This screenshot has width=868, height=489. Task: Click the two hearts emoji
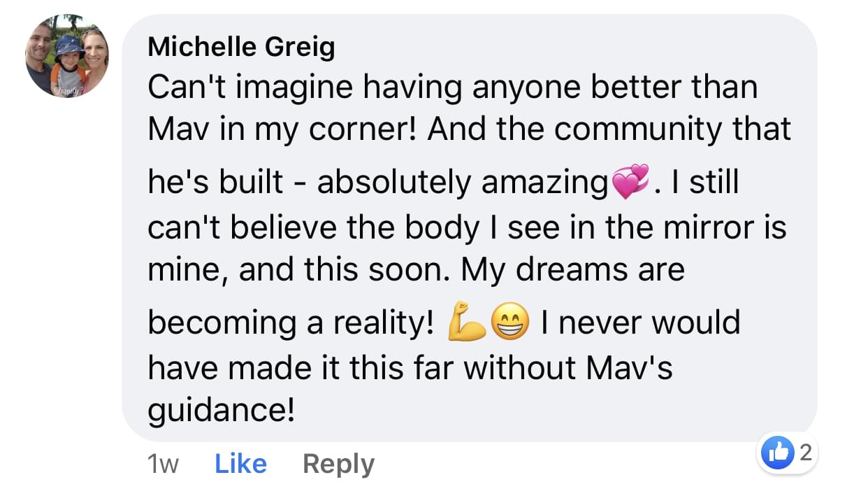pos(629,180)
